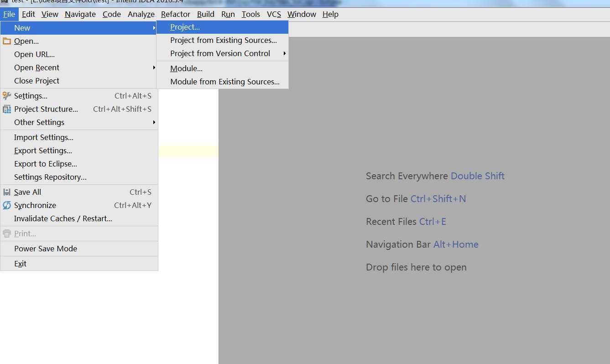610x364 pixels.
Task: Open the Analyze menu
Action: pyautogui.click(x=141, y=14)
